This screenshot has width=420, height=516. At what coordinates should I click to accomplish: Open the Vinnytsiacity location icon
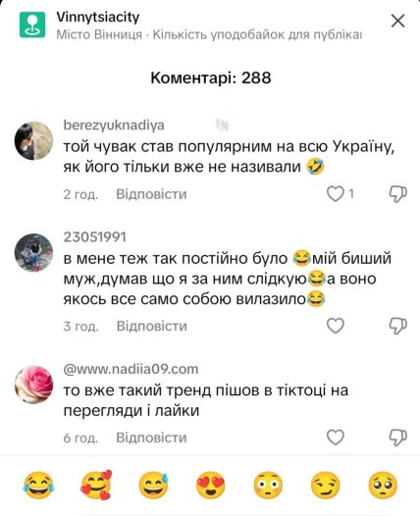pyautogui.click(x=32, y=25)
